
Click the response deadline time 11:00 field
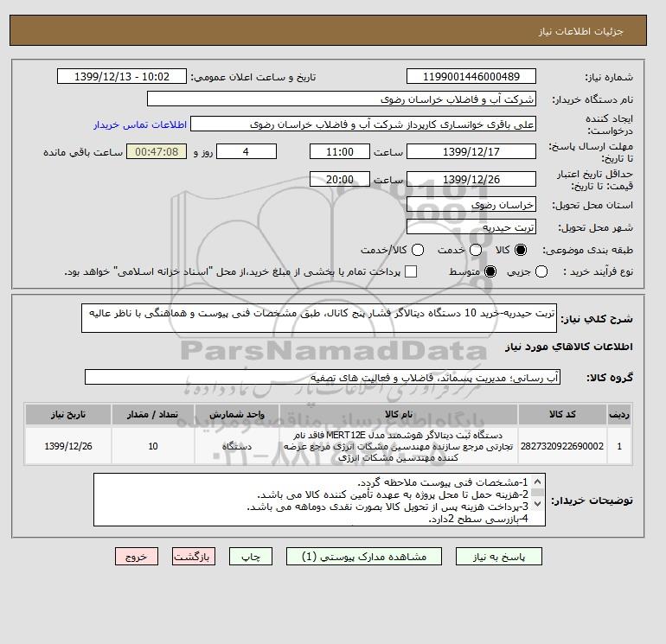[x=340, y=151]
